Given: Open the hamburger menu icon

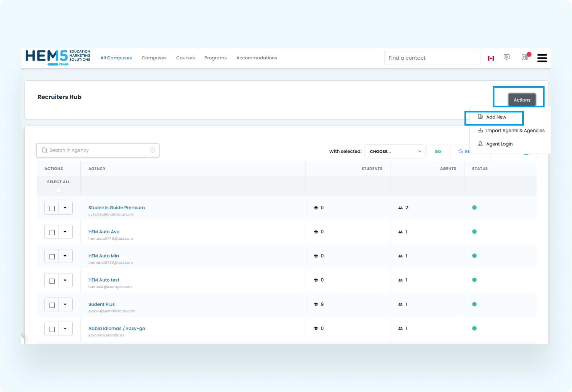Looking at the screenshot, I should (542, 58).
